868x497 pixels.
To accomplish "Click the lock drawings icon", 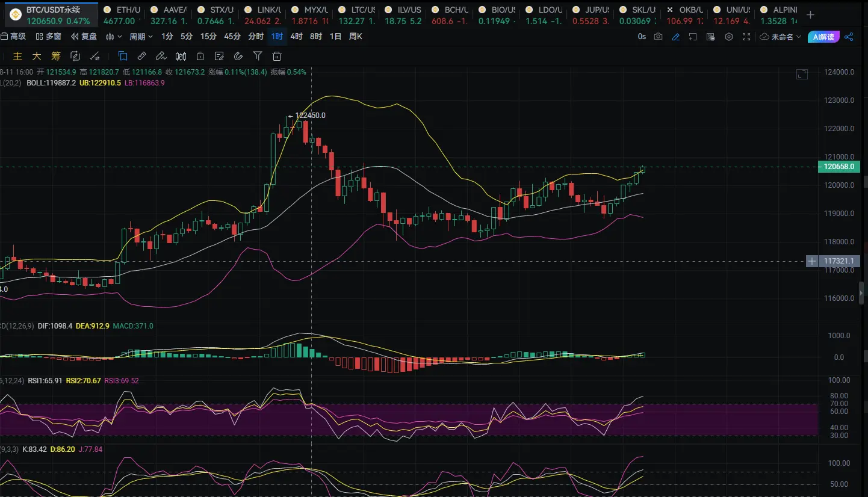I will [200, 57].
